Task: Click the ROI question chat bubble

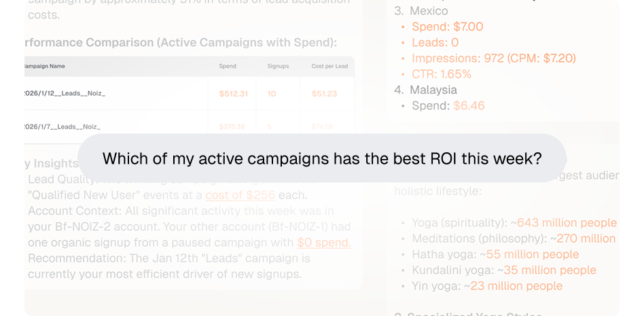Action: coord(322,158)
